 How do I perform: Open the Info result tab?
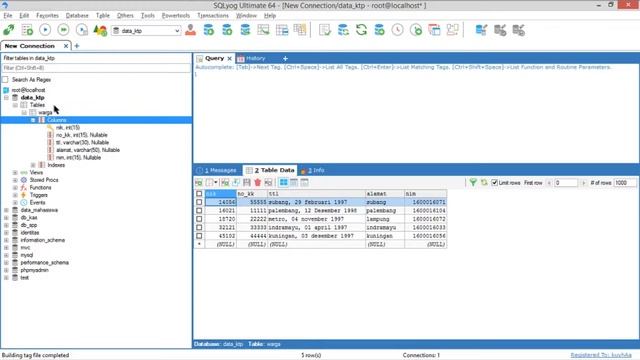coord(313,170)
